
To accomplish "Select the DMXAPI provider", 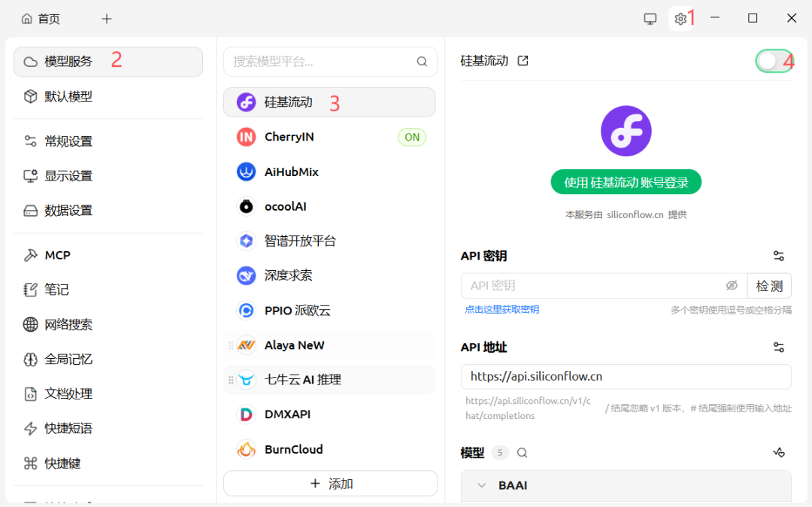I will tap(329, 414).
